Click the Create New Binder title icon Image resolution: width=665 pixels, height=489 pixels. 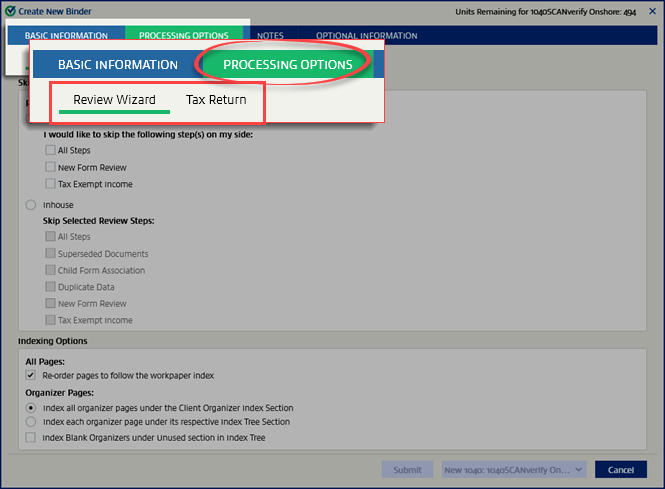tap(11, 11)
